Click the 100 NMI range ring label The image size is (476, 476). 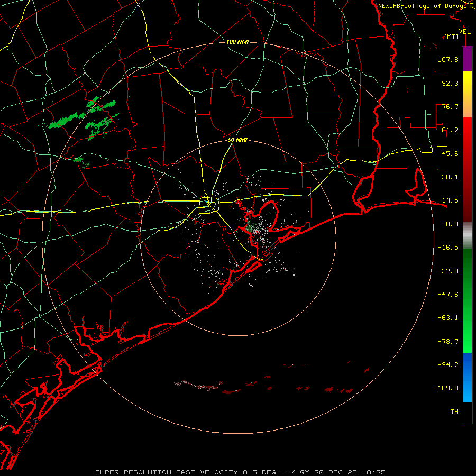click(237, 42)
